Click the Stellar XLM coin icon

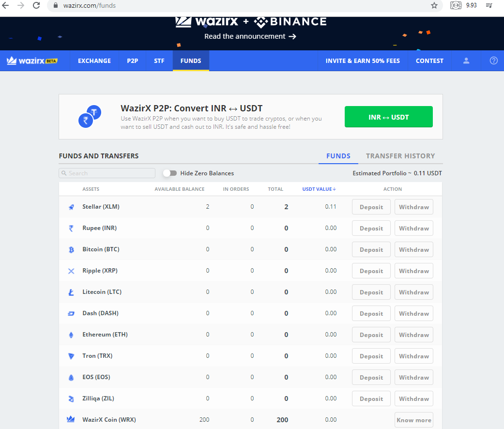click(71, 207)
